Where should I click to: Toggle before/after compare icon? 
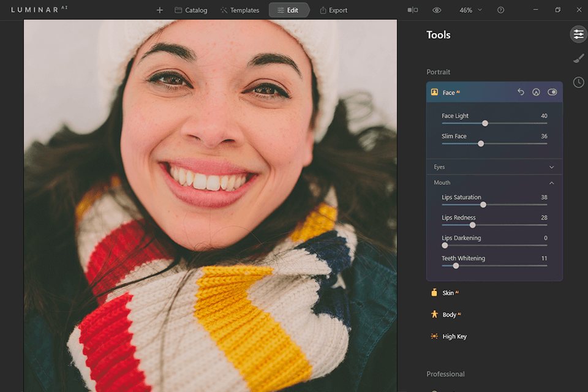point(412,10)
